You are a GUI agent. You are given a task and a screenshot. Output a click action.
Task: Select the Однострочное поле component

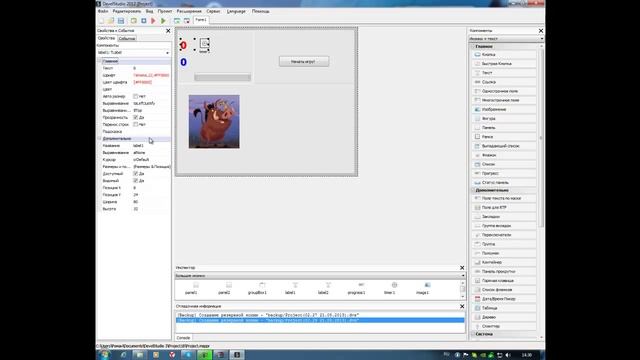tap(504, 91)
